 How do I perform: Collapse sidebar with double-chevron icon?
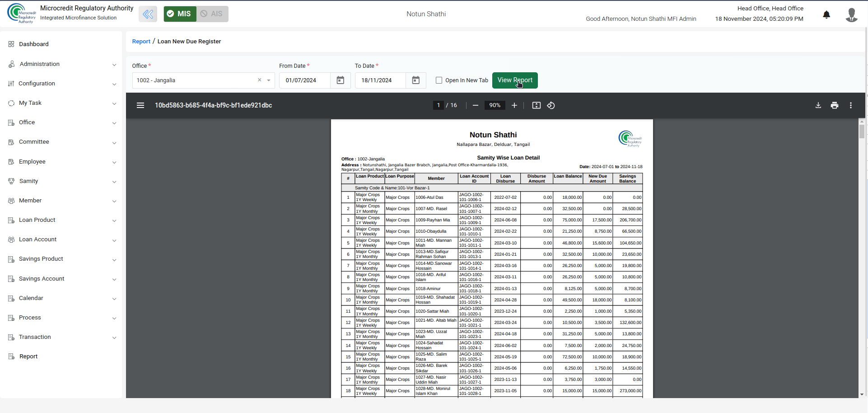pos(148,14)
